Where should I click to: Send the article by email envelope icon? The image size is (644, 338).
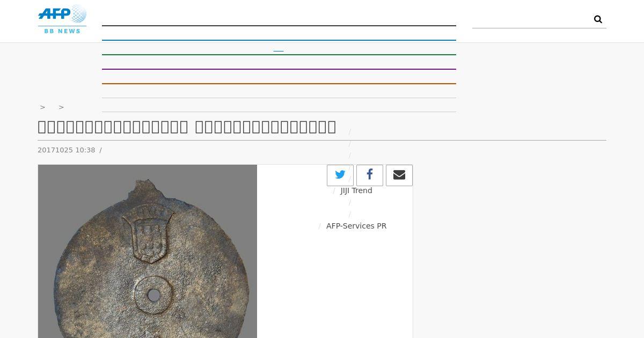(x=399, y=175)
